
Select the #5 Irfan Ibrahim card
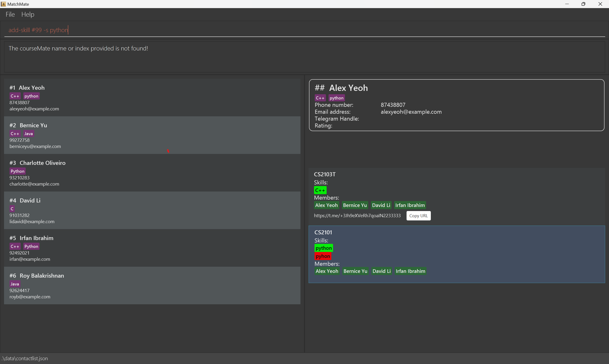coord(152,248)
